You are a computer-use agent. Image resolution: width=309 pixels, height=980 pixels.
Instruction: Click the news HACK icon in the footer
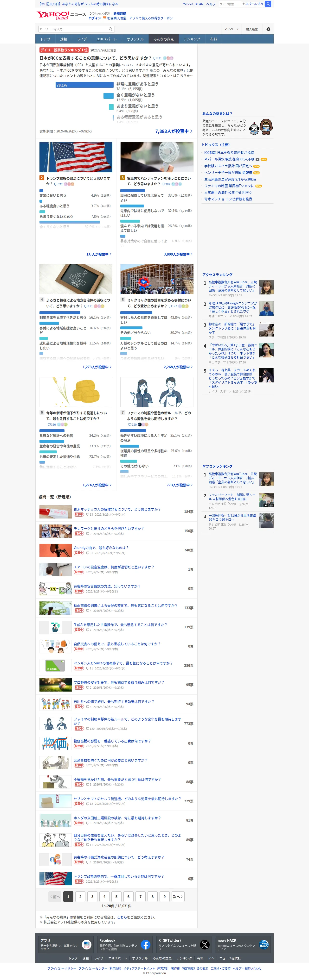tap(264, 944)
